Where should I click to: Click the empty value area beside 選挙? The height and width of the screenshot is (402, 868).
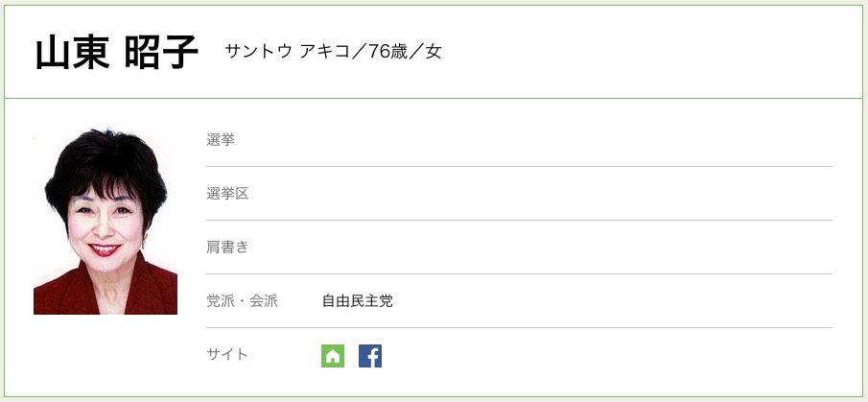pos(575,140)
